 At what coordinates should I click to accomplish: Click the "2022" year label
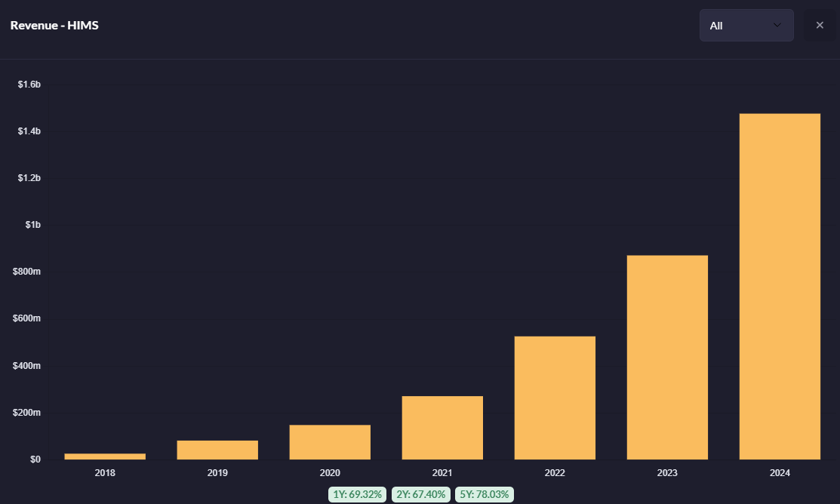pyautogui.click(x=555, y=473)
